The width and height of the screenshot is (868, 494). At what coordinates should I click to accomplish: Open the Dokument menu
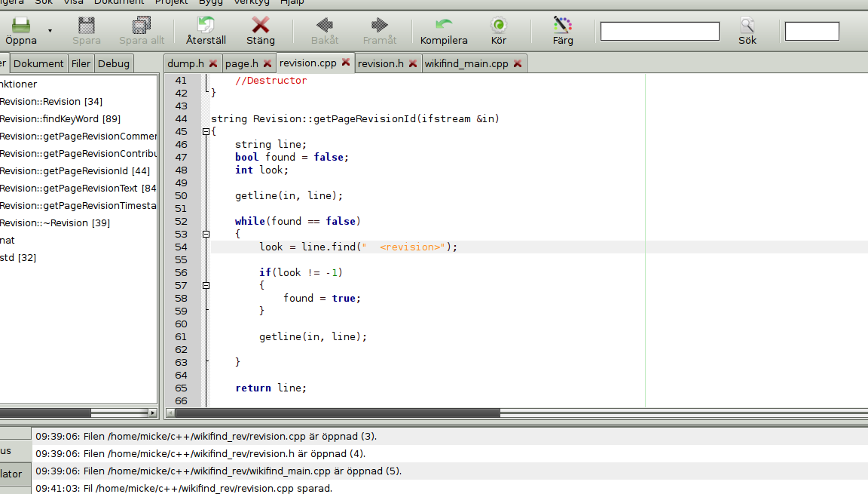pyautogui.click(x=119, y=3)
